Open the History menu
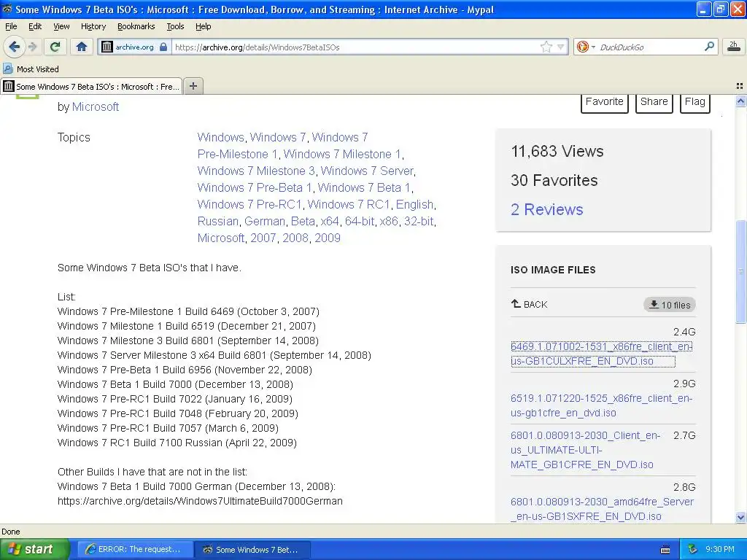This screenshot has height=560, width=747. [x=93, y=26]
